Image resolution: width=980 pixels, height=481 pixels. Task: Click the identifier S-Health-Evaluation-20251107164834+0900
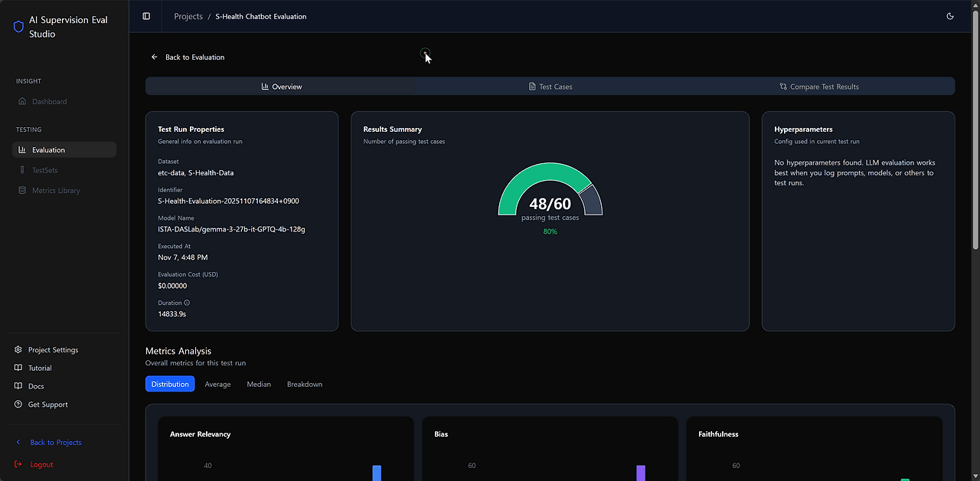[228, 201]
